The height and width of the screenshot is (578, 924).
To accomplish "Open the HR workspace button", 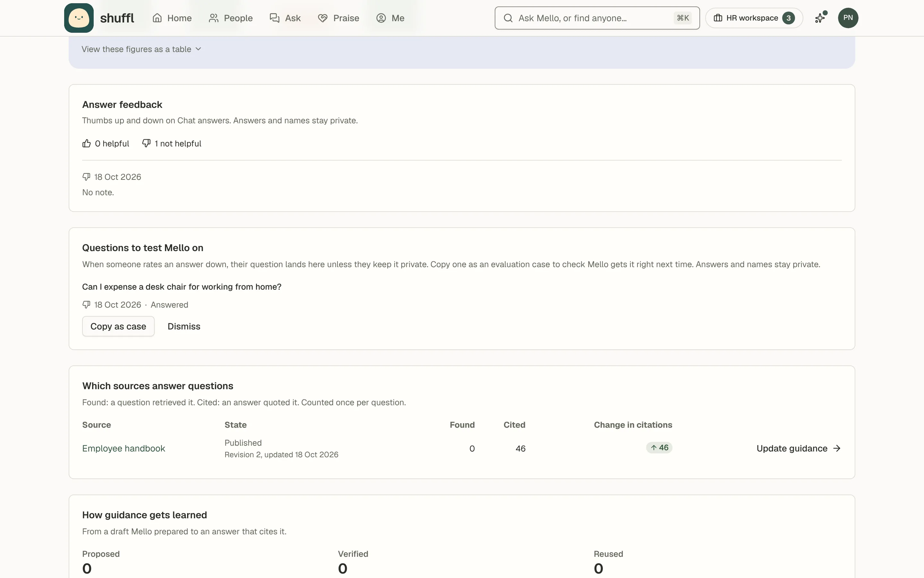I will (x=754, y=18).
